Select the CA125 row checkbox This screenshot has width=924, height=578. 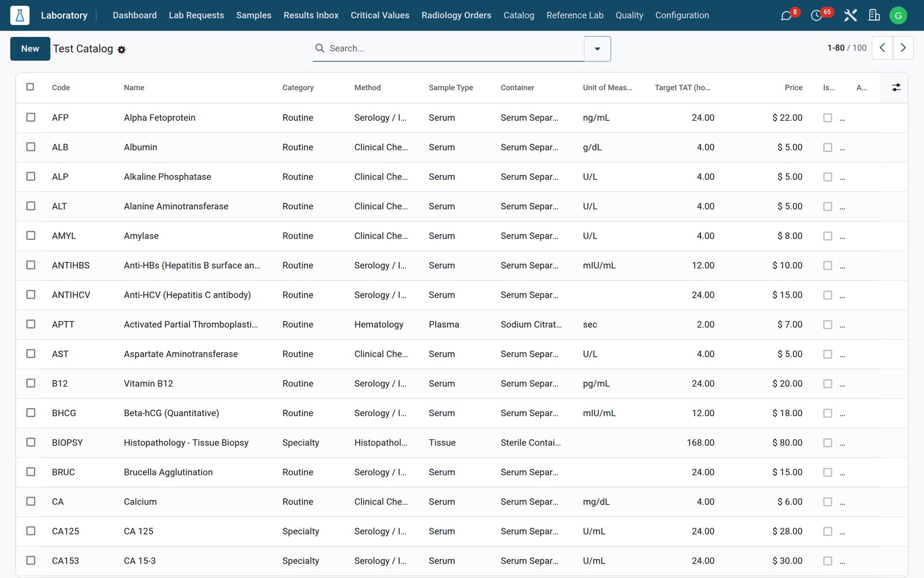coord(31,531)
